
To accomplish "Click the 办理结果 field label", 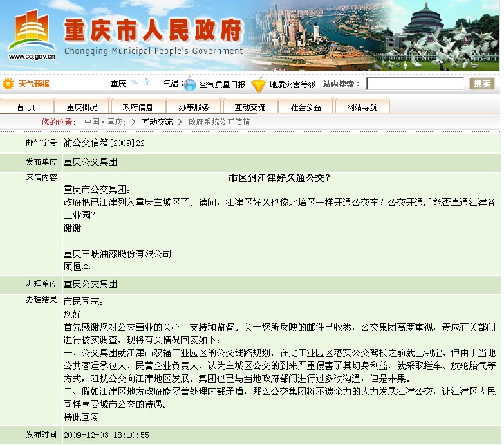I will point(42,300).
